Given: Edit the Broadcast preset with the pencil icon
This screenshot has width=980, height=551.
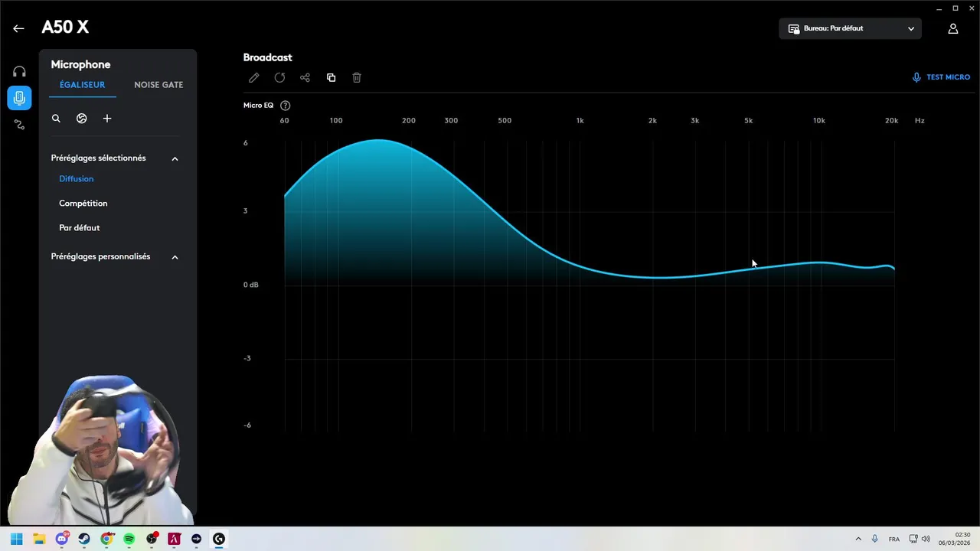Looking at the screenshot, I should [x=254, y=77].
